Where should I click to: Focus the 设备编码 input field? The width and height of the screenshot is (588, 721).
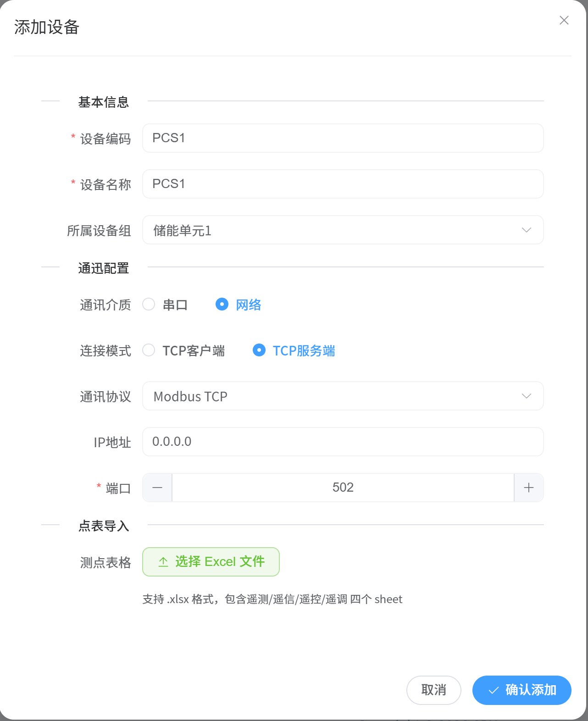tap(343, 138)
